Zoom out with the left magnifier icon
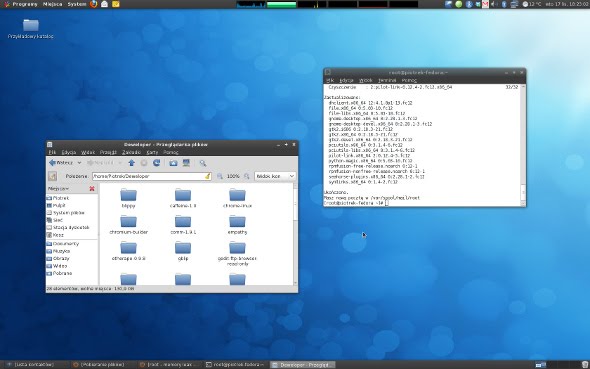 (x=220, y=176)
